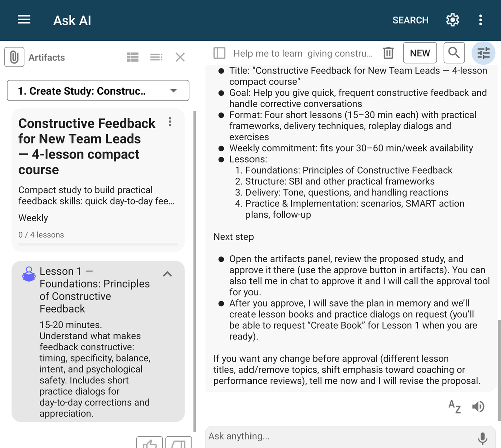
Task: Click the thumbs up approve button
Action: click(x=149, y=442)
